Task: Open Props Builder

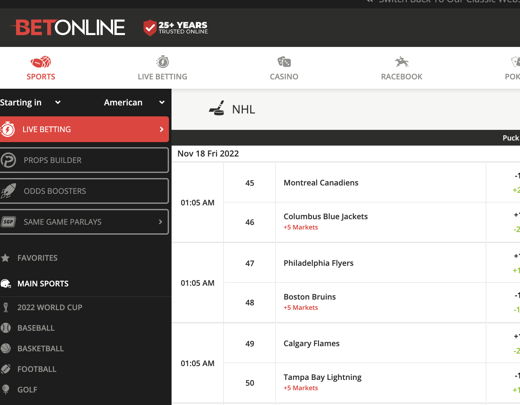Action: pyautogui.click(x=84, y=160)
